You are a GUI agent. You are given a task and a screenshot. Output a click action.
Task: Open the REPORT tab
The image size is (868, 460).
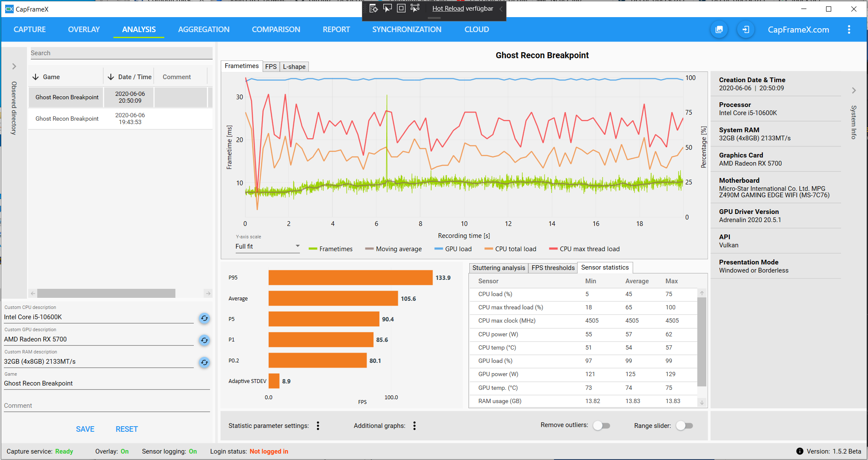point(336,30)
